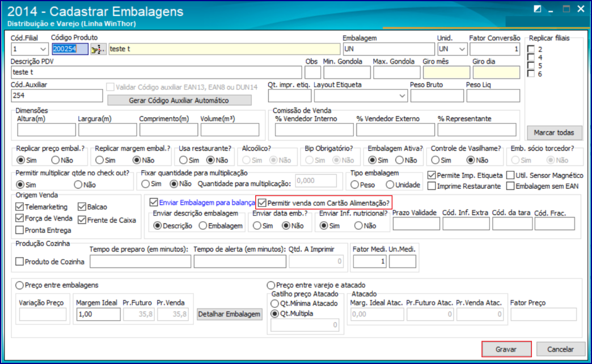Enable the Imprime Restaurante checkbox

point(432,186)
